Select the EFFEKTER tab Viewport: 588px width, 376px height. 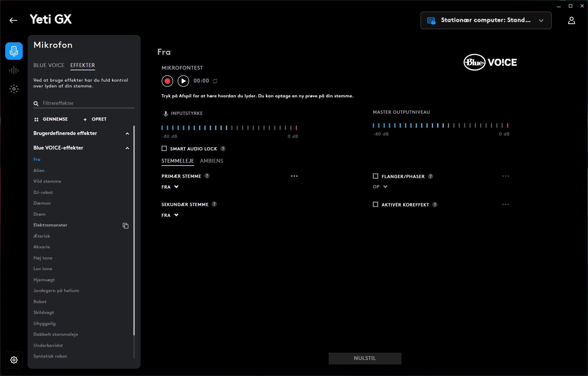(83, 65)
